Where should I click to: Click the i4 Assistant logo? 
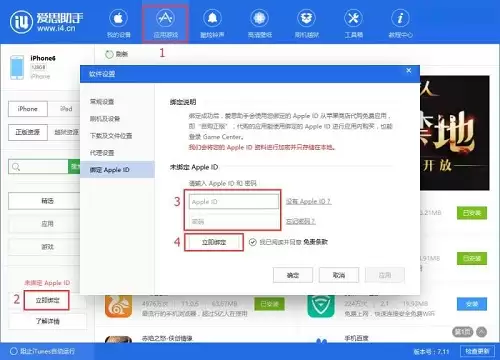pos(47,22)
